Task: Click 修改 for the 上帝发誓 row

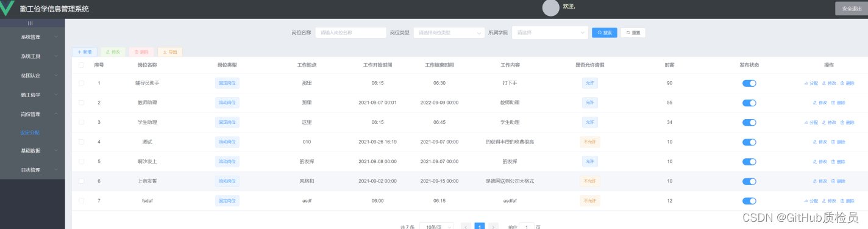Action: pos(820,181)
